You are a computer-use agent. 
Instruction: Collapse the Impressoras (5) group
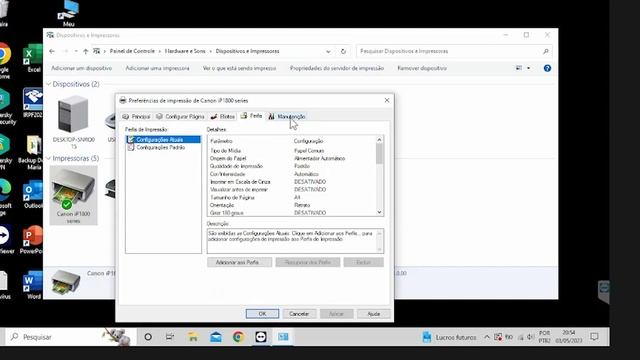pyautogui.click(x=49, y=158)
